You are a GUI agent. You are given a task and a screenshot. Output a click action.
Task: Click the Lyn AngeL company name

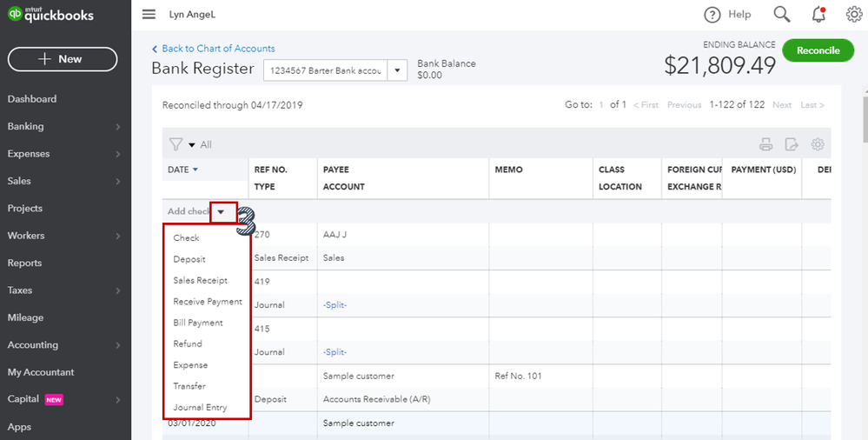[x=192, y=15]
